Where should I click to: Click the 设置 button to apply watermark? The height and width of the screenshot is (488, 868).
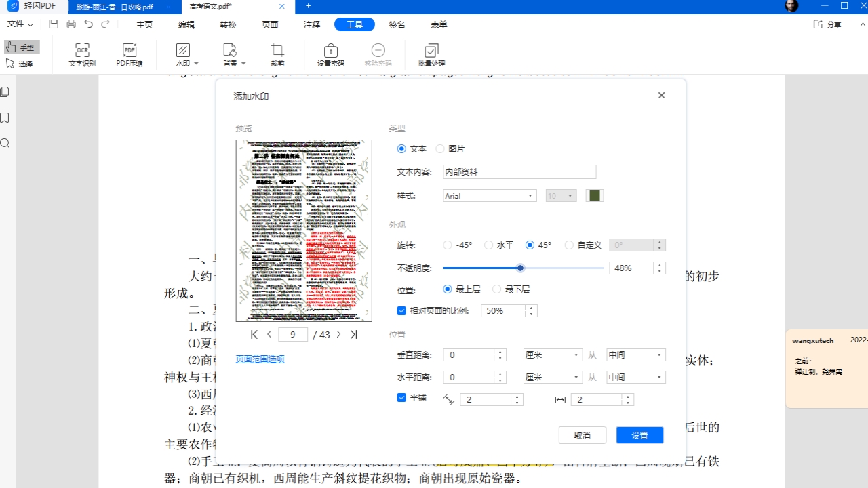[639, 434]
